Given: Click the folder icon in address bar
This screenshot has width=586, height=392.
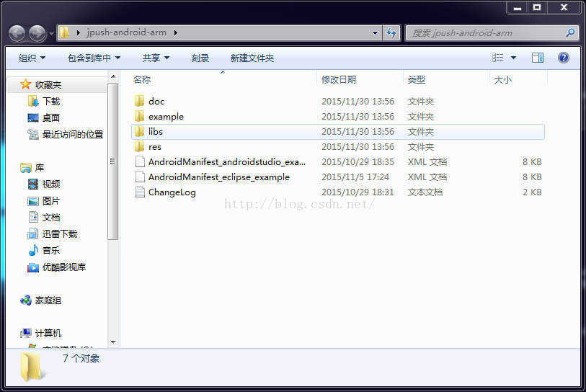Looking at the screenshot, I should point(65,32).
